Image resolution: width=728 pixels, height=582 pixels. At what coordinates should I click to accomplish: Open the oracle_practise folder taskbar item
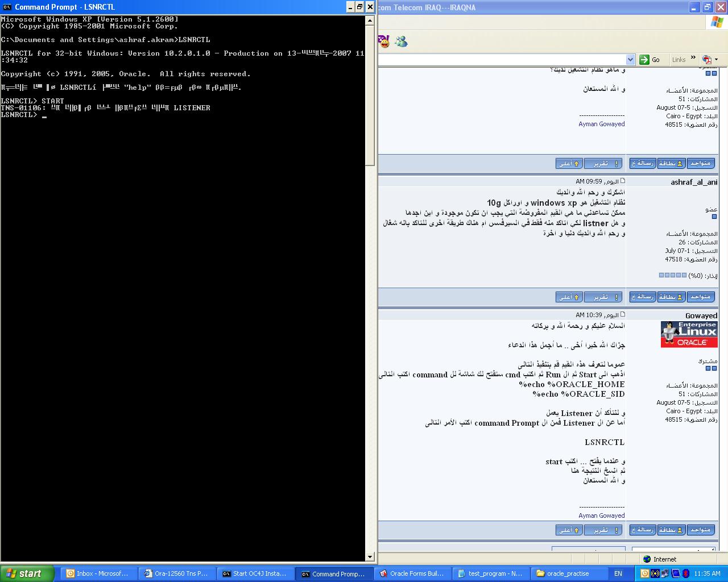pos(563,573)
